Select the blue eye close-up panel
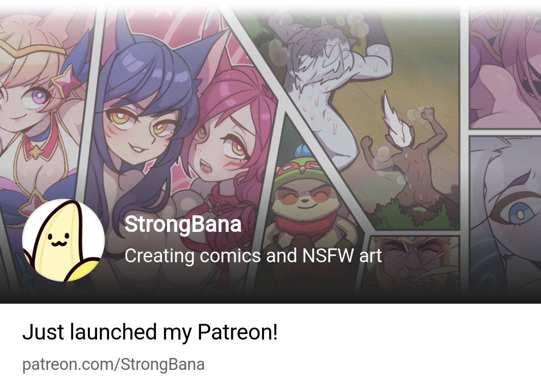 pos(506,214)
